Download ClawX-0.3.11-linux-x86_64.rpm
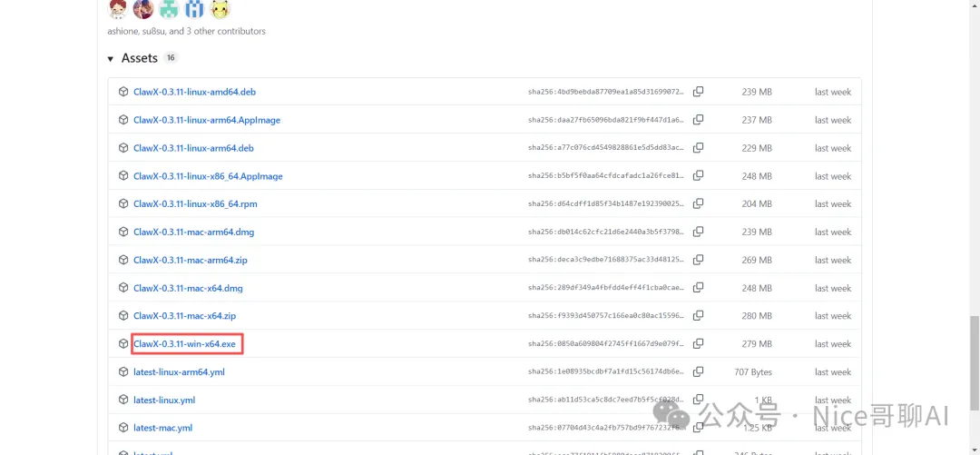The image size is (980, 455). pos(196,204)
